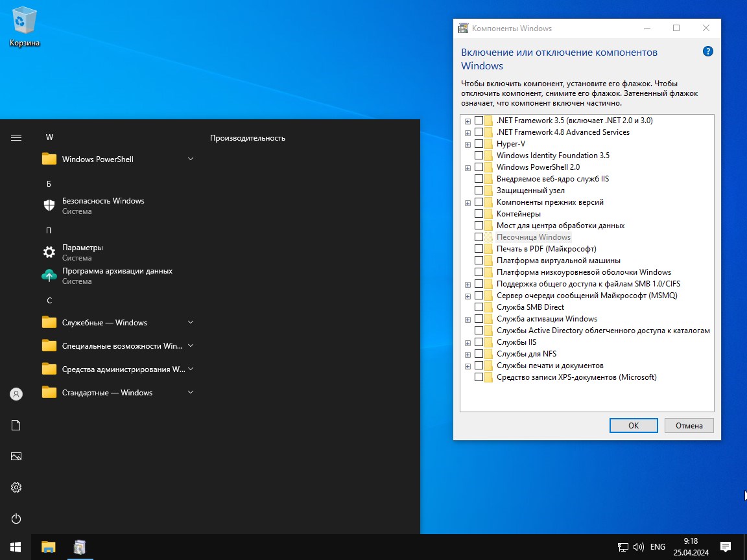Viewport: 747px width, 560px height.
Task: Check the Контейнеры checkbox
Action: tap(479, 214)
